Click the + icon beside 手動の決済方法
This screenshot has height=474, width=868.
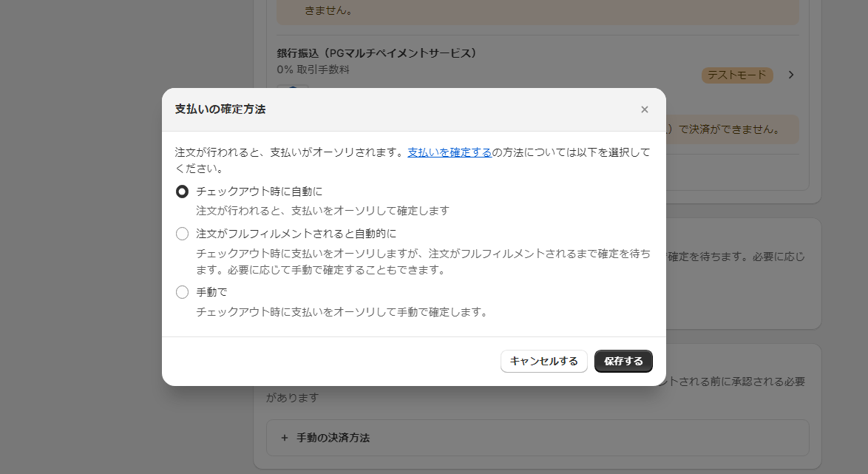coord(285,438)
